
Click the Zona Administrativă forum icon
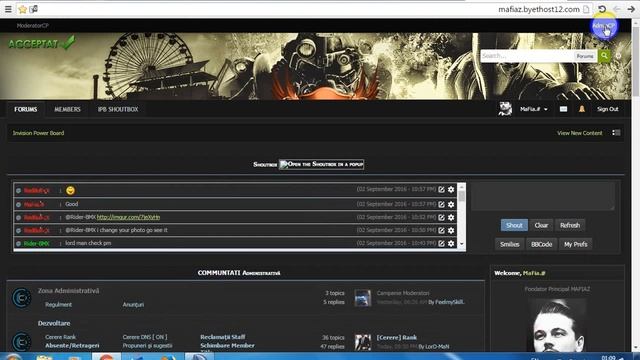pos(21,298)
